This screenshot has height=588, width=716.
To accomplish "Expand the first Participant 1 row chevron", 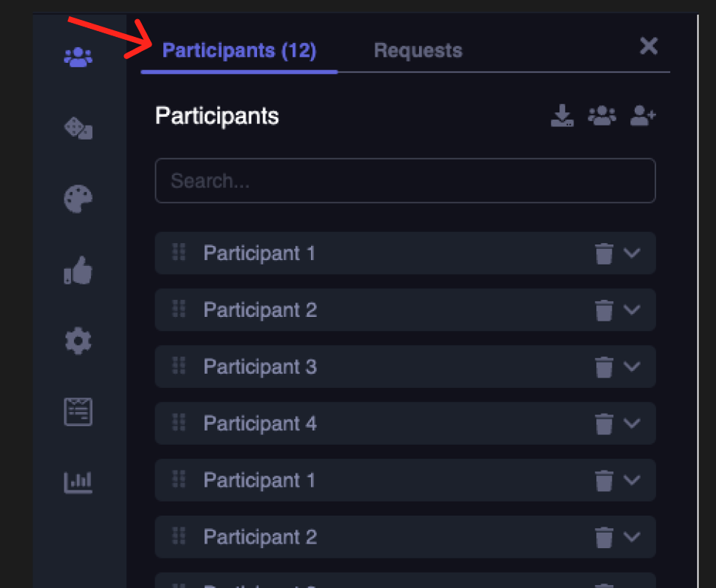I will tap(632, 253).
